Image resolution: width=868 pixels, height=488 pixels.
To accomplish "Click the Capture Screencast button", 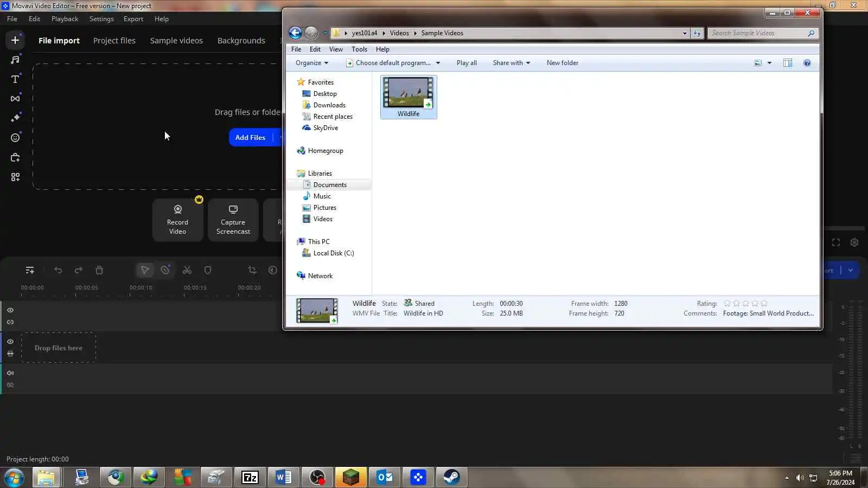I will (x=233, y=220).
